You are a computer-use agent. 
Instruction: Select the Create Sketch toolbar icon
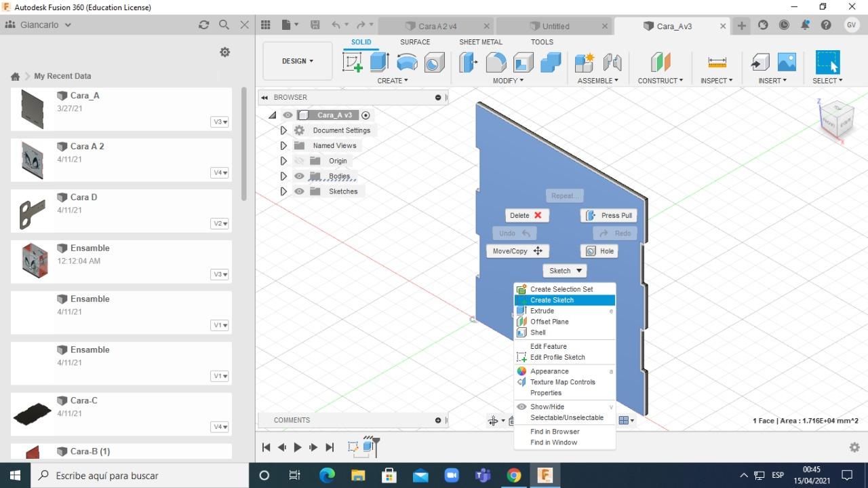click(x=353, y=62)
